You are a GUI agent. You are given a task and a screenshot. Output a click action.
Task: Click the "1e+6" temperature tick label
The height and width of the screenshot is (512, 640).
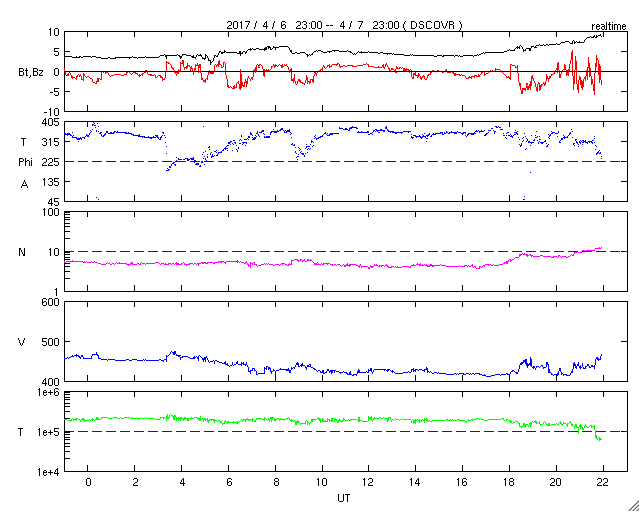point(48,393)
